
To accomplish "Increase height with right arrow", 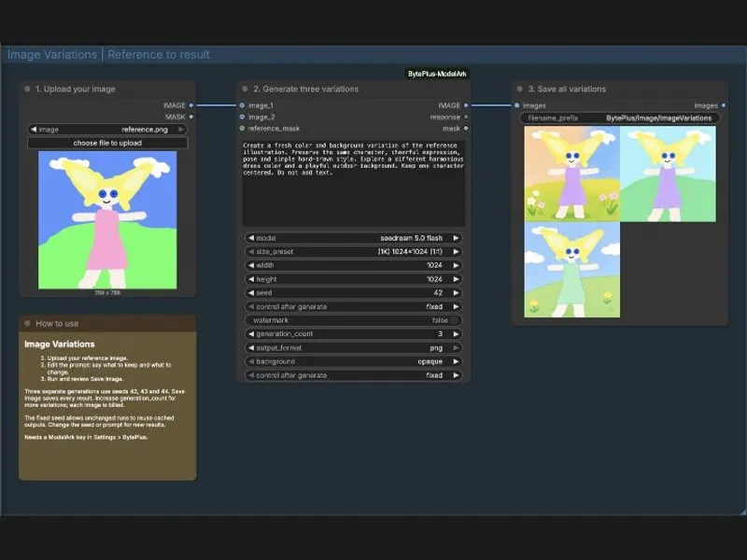I will [456, 279].
